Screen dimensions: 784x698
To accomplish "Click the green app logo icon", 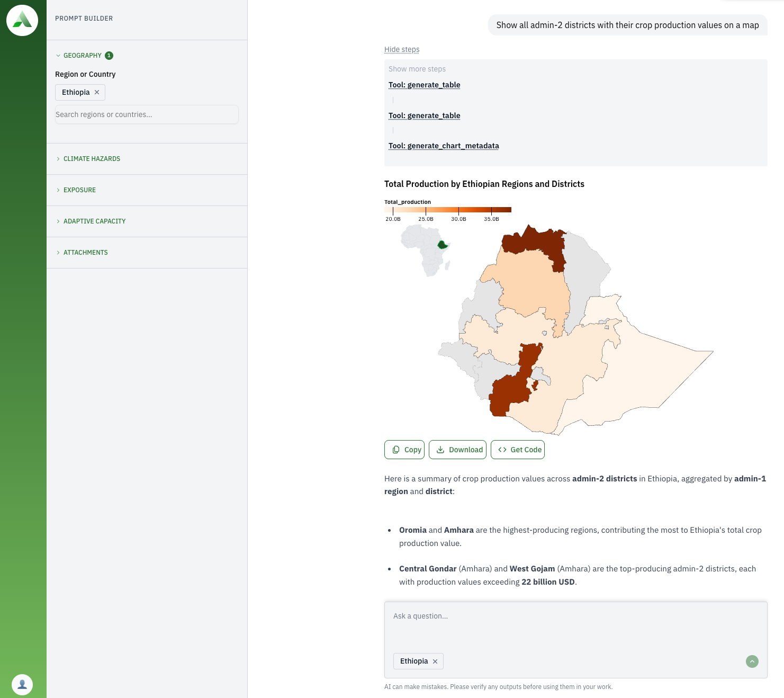I will (22, 20).
